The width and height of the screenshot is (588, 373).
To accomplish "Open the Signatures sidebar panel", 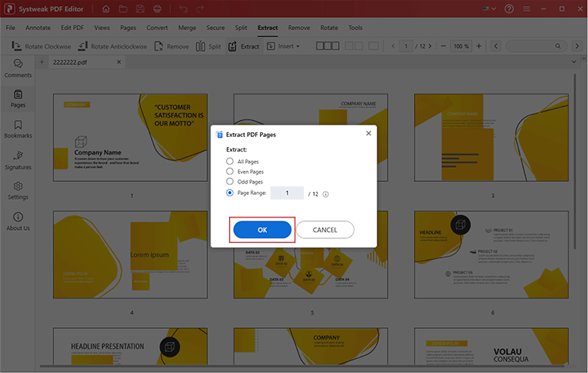I will click(18, 160).
